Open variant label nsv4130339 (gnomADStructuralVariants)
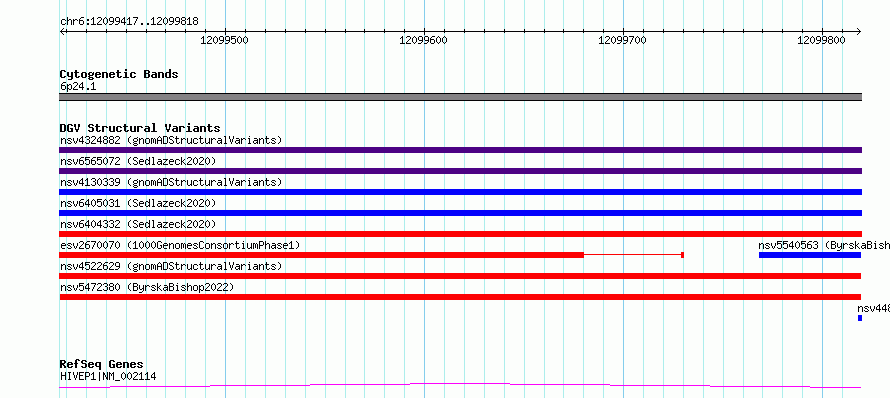 click(171, 182)
